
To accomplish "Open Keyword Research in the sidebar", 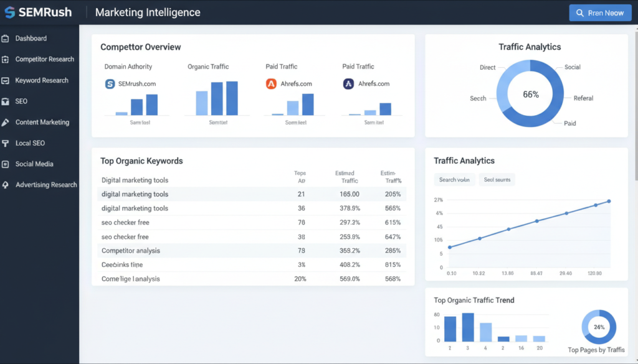I will point(7,80).
